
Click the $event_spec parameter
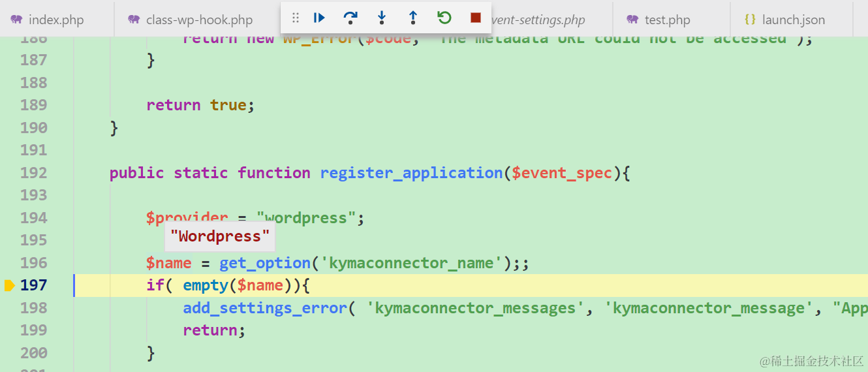(562, 173)
